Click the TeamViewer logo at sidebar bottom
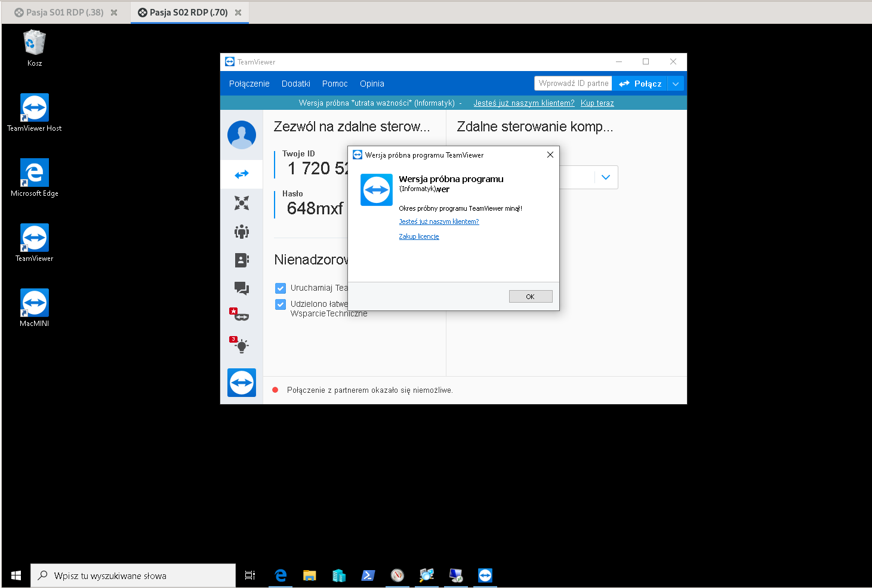Image resolution: width=872 pixels, height=588 pixels. (242, 383)
